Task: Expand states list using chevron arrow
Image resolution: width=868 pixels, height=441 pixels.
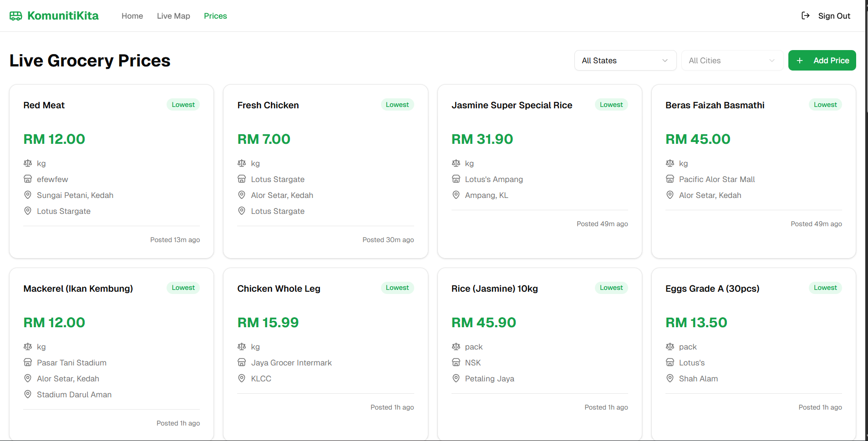Action: 665,61
